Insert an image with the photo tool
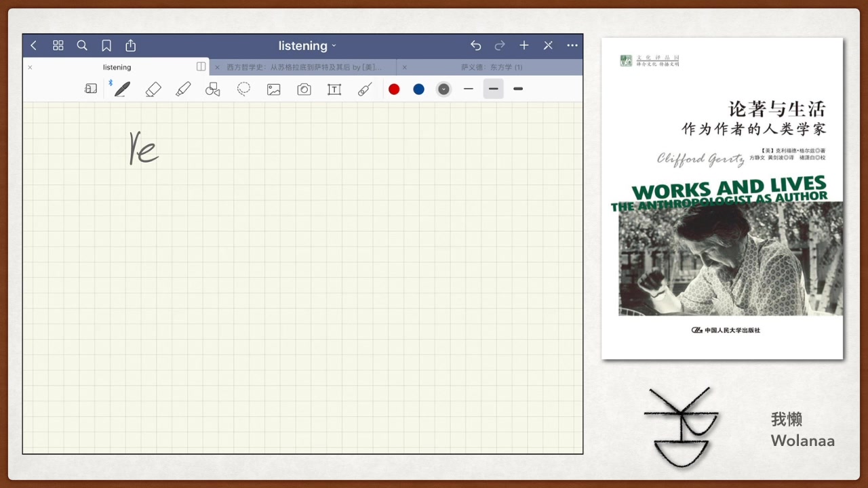This screenshot has width=868, height=488. pyautogui.click(x=274, y=89)
